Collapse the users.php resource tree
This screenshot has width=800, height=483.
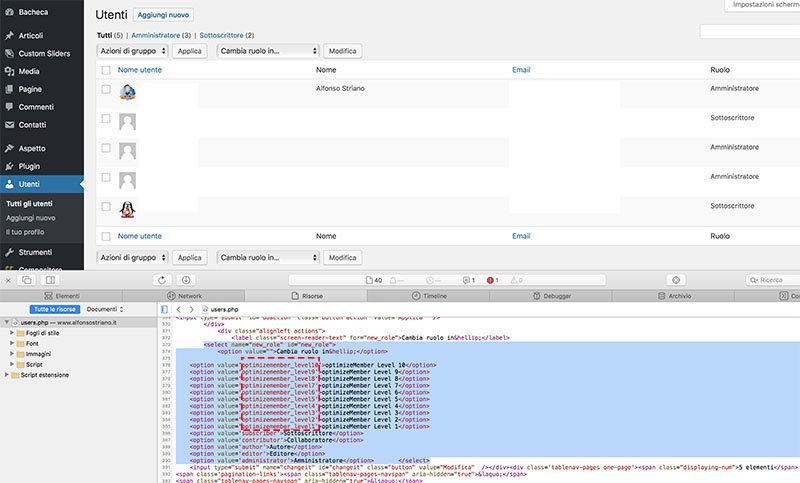7,322
